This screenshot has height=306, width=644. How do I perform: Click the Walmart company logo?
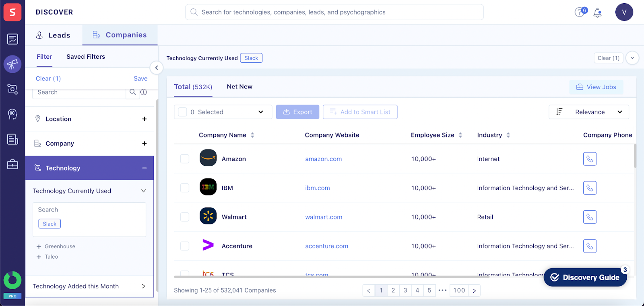pyautogui.click(x=208, y=216)
